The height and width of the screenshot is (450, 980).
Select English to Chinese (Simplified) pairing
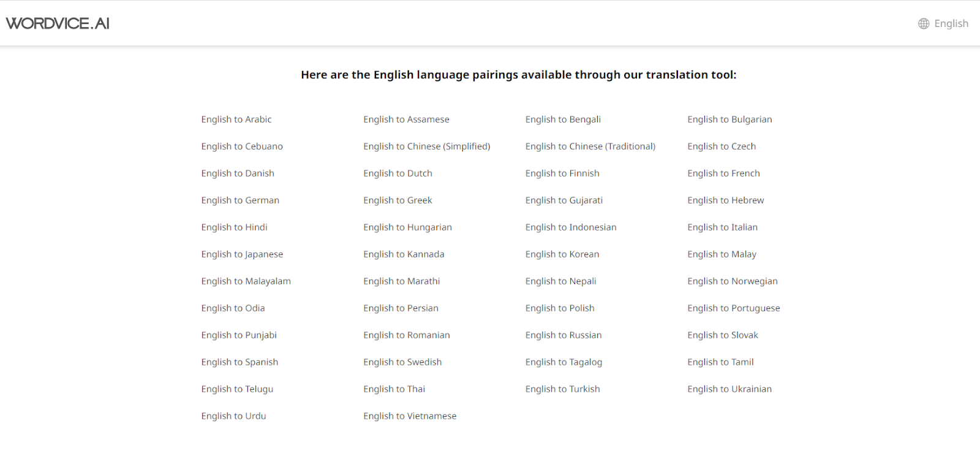click(x=426, y=147)
